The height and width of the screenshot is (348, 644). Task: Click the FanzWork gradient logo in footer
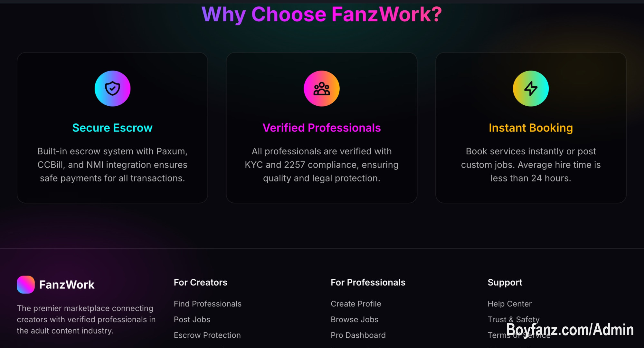(x=26, y=285)
